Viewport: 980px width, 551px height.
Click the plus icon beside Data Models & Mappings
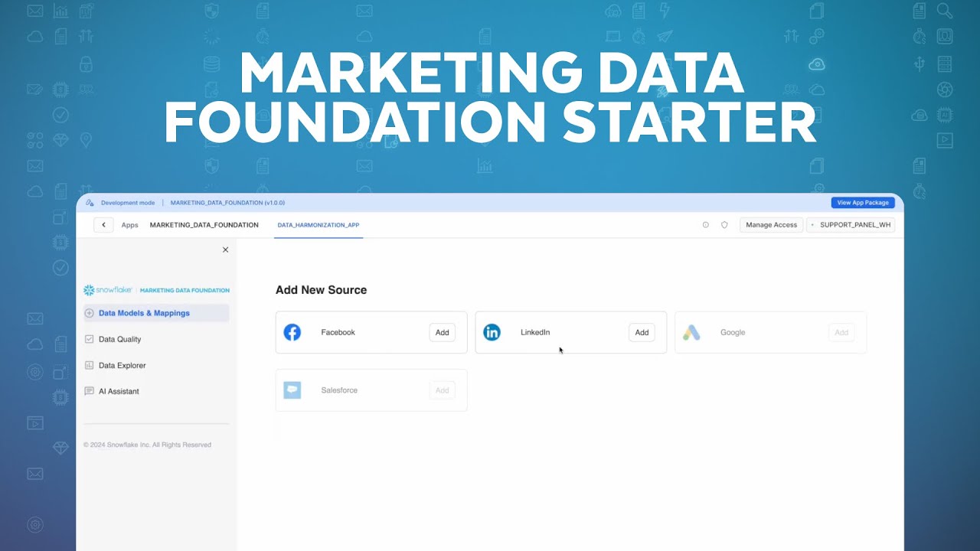coord(89,313)
